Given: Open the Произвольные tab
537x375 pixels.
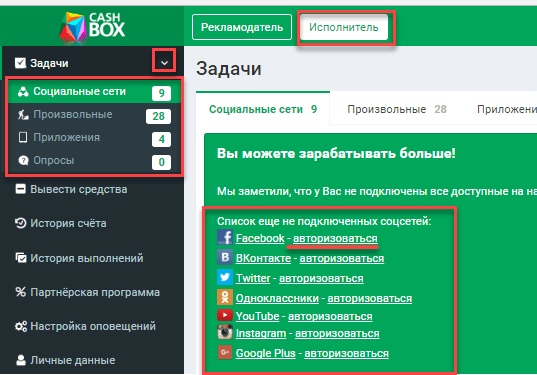Looking at the screenshot, I should coord(397,109).
